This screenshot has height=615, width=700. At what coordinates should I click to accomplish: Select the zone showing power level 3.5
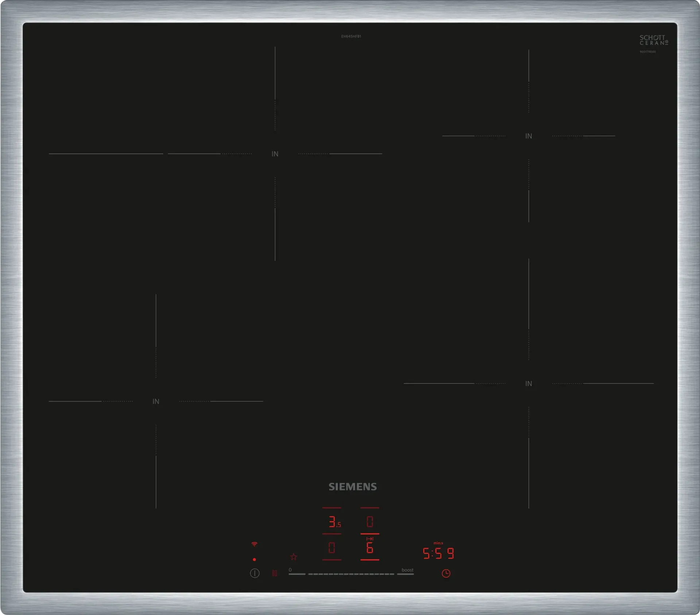pos(334,522)
